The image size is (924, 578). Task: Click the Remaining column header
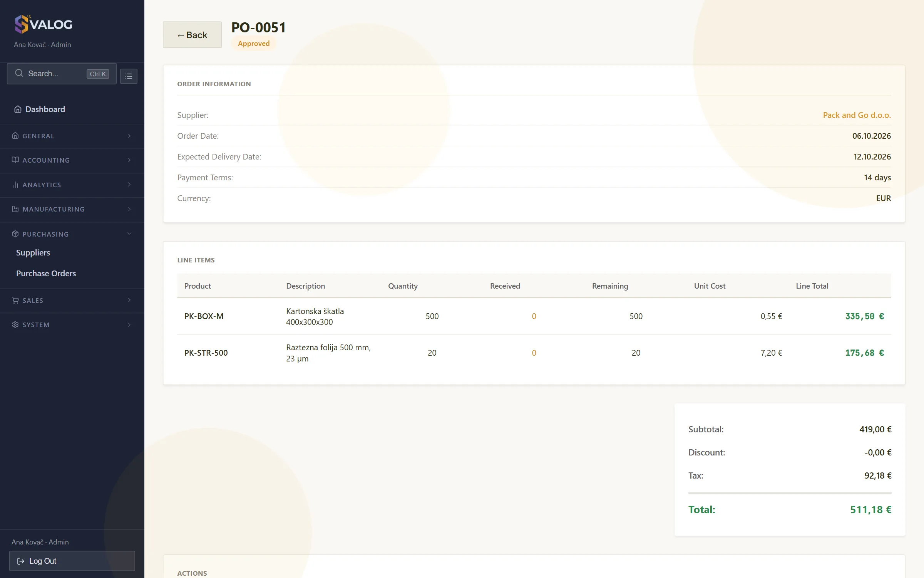610,286
